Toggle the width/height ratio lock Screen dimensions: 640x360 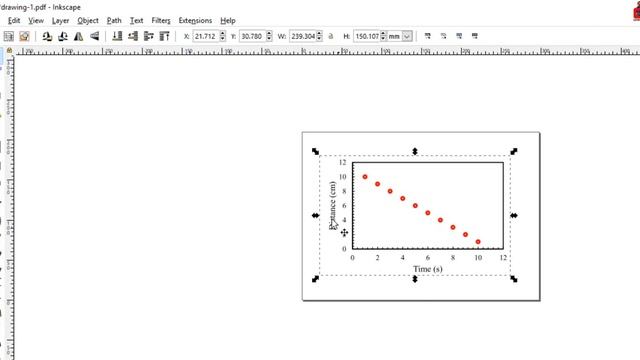[x=331, y=36]
